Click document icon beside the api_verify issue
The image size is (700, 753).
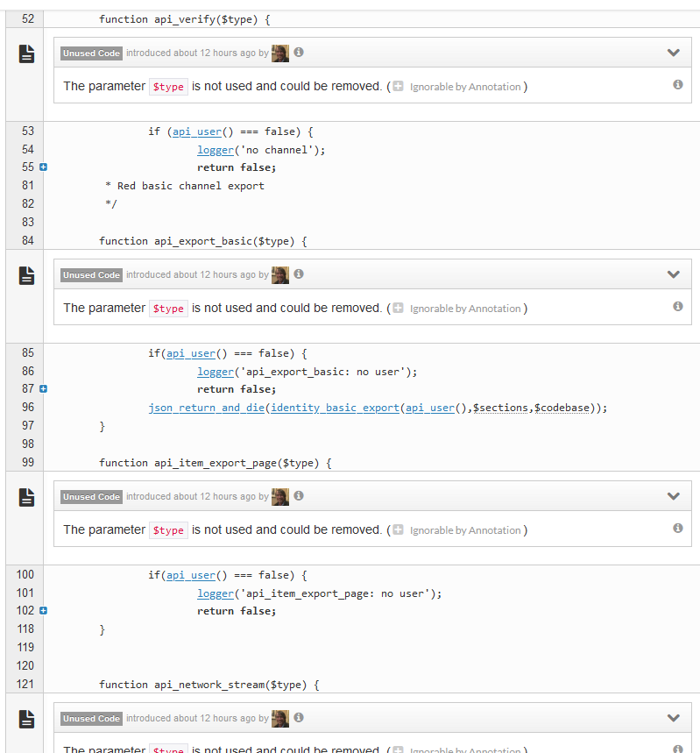point(27,53)
